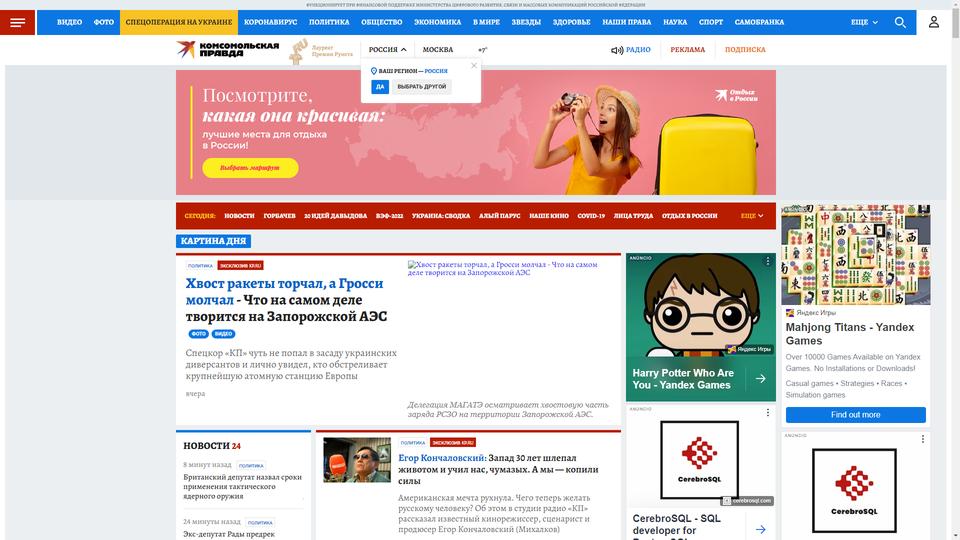
Task: Open options dots on Harry Potter ad
Action: click(767, 261)
